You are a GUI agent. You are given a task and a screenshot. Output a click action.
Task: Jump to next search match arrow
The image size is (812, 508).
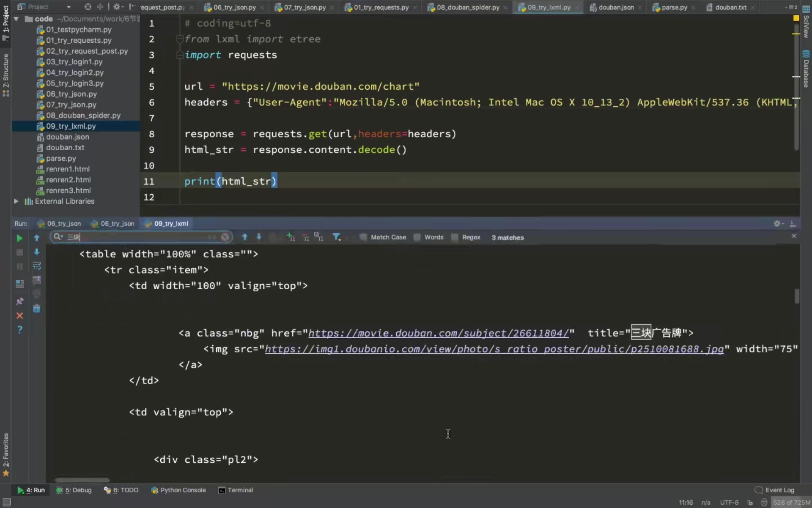coord(259,237)
